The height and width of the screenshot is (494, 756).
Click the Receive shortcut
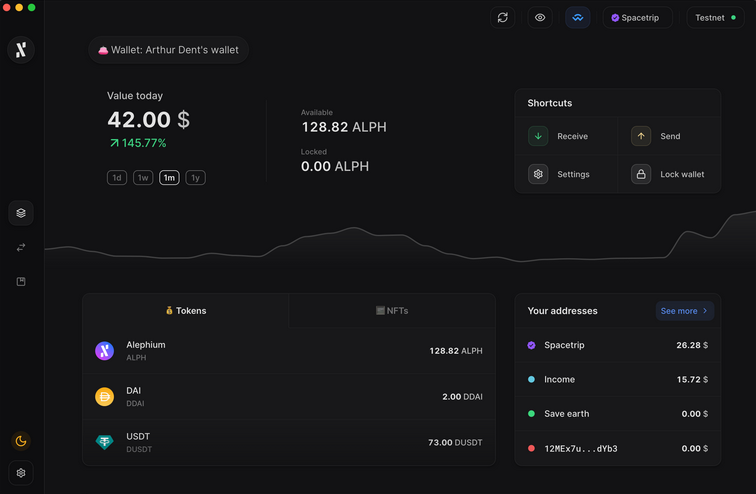(566, 136)
